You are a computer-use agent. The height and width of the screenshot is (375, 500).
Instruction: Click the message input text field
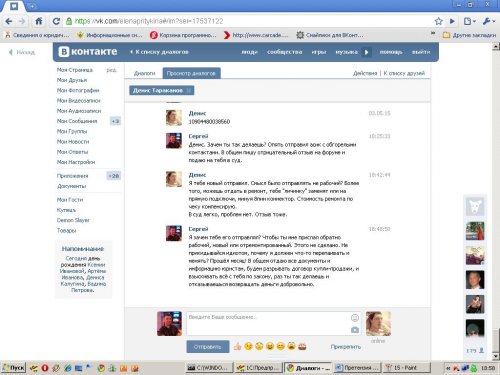pos(268,323)
